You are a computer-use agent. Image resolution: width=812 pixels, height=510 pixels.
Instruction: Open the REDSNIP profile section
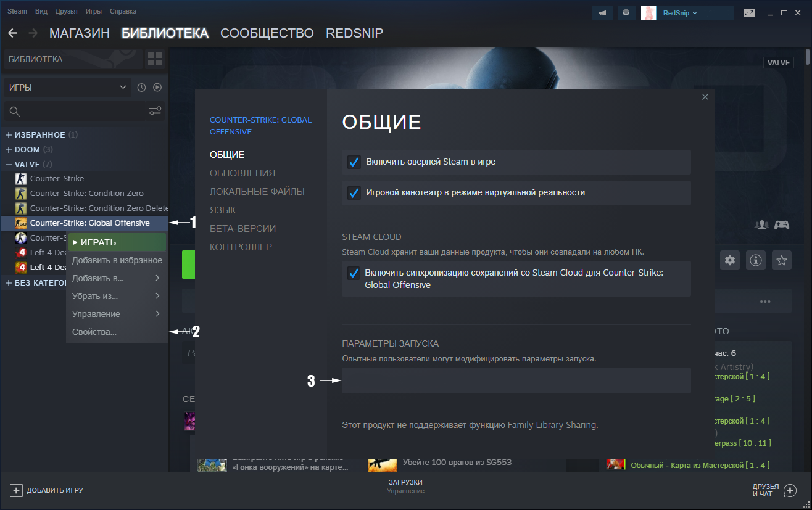point(354,33)
